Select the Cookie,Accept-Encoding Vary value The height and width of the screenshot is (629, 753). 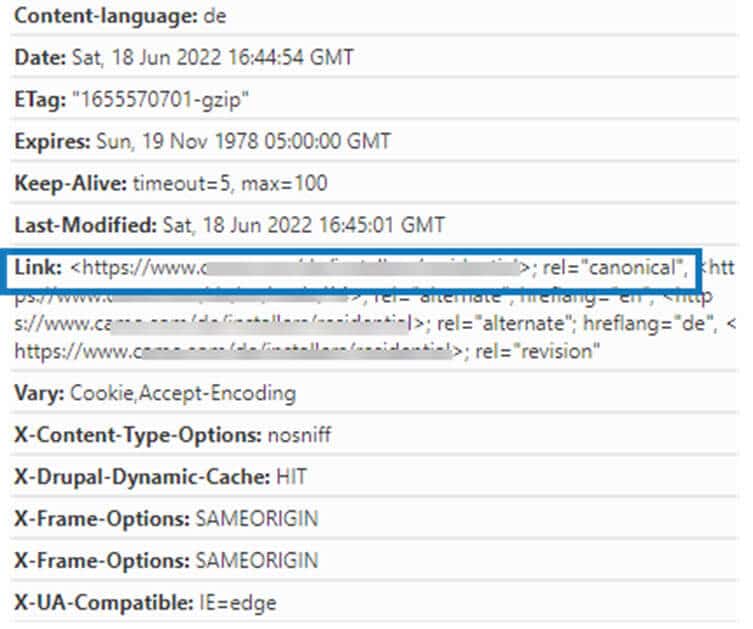click(183, 393)
